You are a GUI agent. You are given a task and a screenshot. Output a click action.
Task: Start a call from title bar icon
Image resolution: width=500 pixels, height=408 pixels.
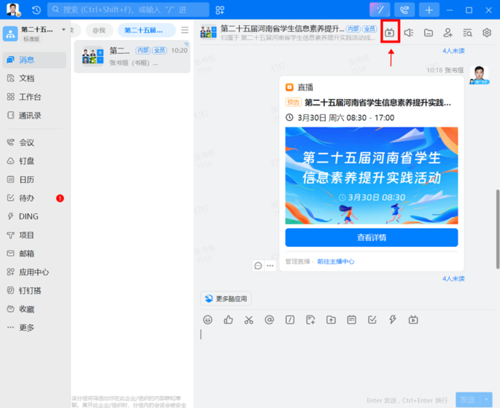(404, 10)
